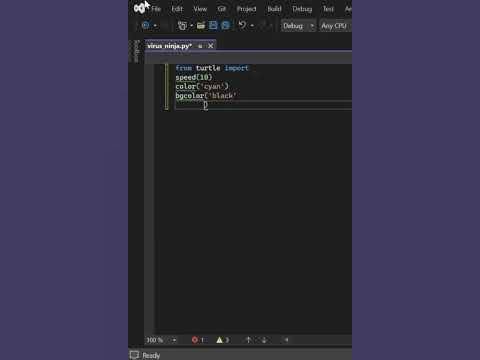Click the editor navigation bar dropdown

coord(248,58)
